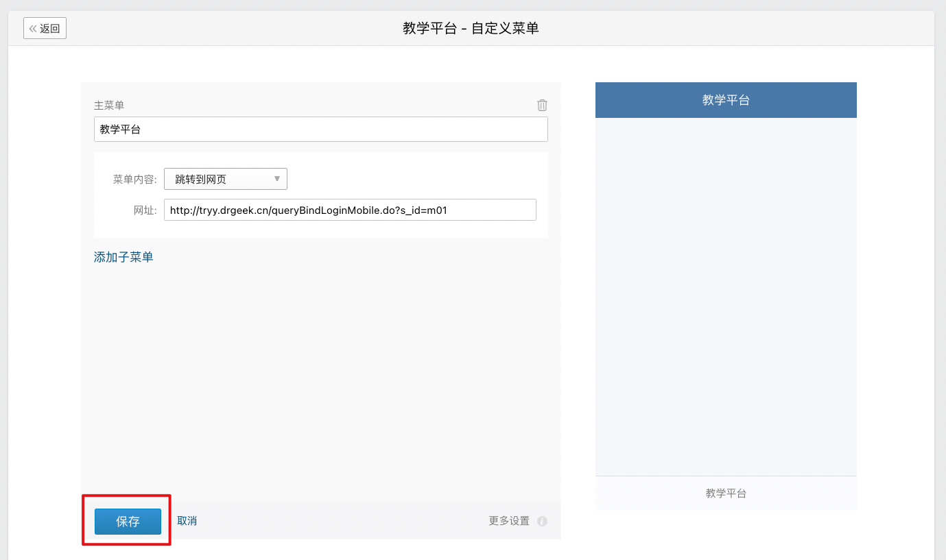Image resolution: width=946 pixels, height=560 pixels.
Task: Save the menu with 保存 button
Action: [128, 522]
